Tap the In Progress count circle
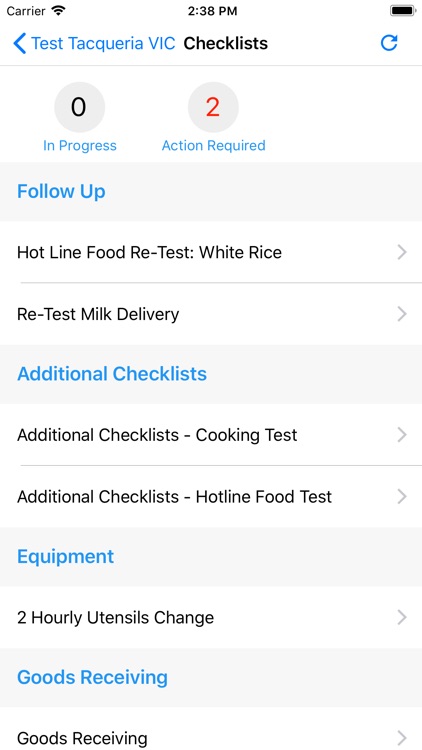Viewport: 422px width, 750px height. pyautogui.click(x=79, y=107)
